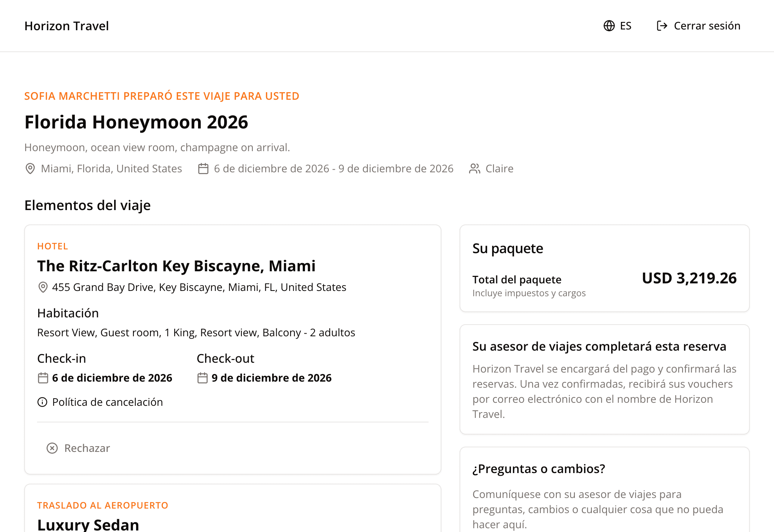Click the USD 3,219.26 package total
The image size is (774, 532).
pyautogui.click(x=689, y=278)
